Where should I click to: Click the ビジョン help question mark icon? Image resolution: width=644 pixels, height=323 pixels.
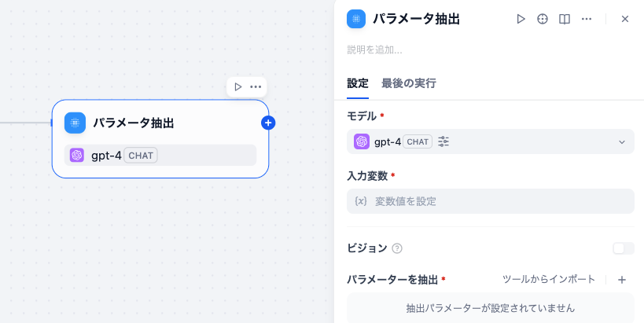pyautogui.click(x=397, y=248)
